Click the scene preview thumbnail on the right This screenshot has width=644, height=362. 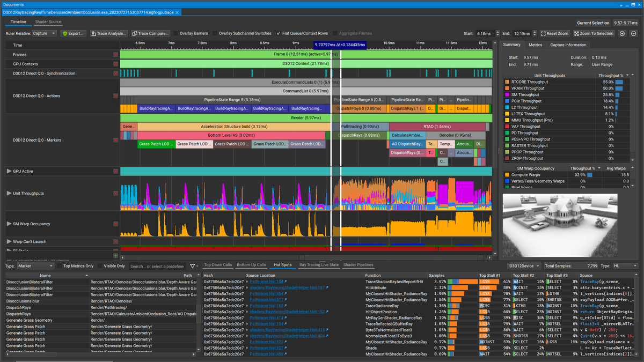(x=560, y=224)
